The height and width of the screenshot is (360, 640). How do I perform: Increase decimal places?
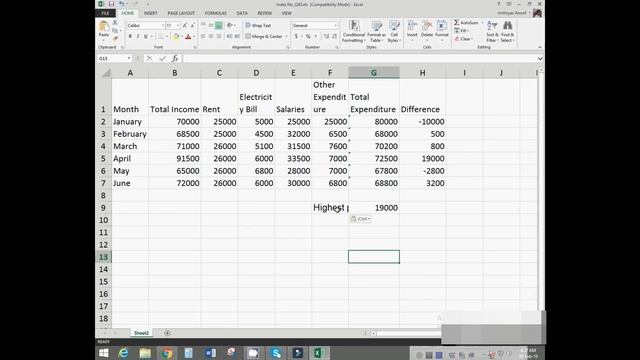click(326, 36)
